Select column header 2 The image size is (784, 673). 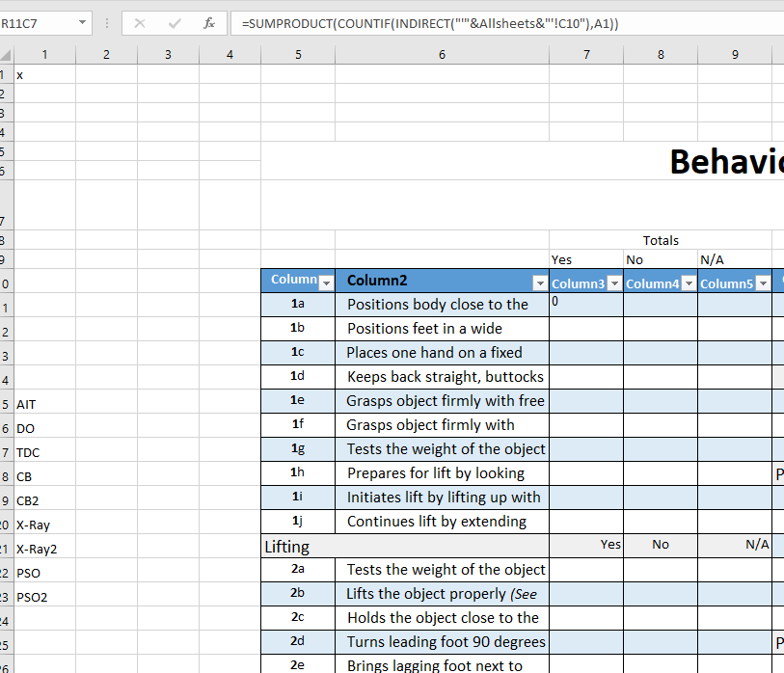click(x=106, y=55)
